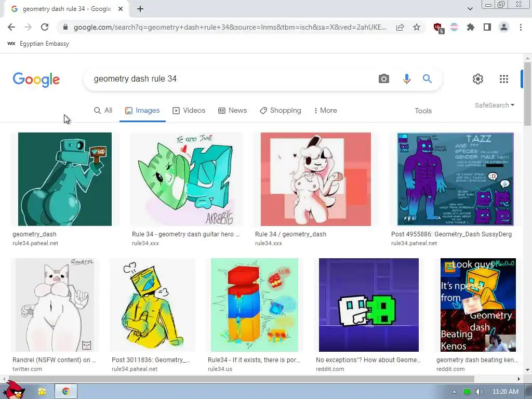Open the Google apps grid
Viewport: 532px width, 399px height.
tap(504, 79)
